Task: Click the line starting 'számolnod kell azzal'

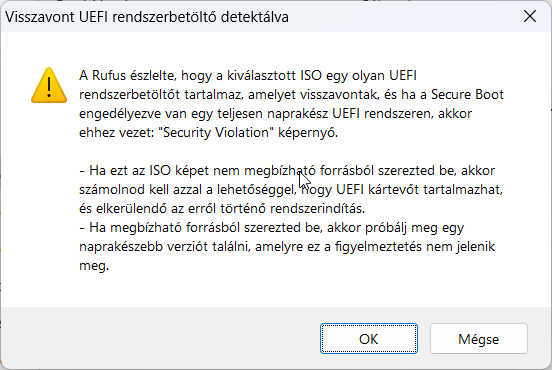Action: pyautogui.click(x=291, y=190)
